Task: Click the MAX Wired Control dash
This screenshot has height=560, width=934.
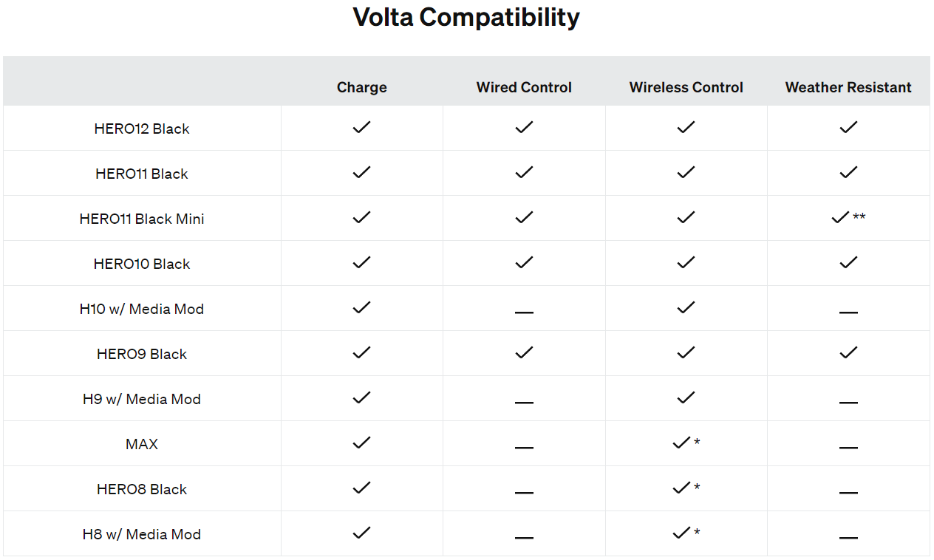Action: (x=524, y=447)
